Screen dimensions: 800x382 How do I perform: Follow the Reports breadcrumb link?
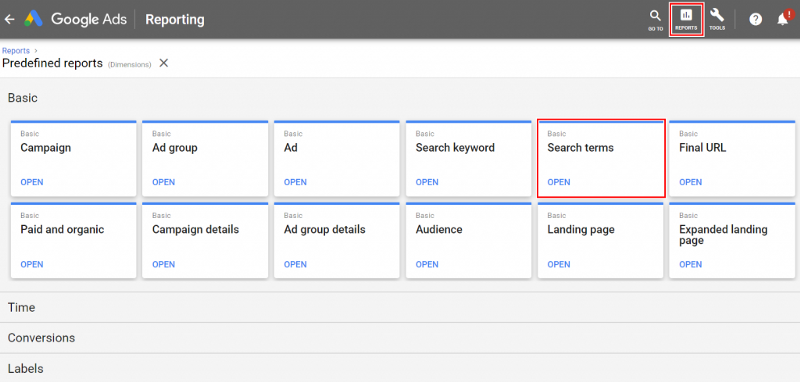click(16, 51)
